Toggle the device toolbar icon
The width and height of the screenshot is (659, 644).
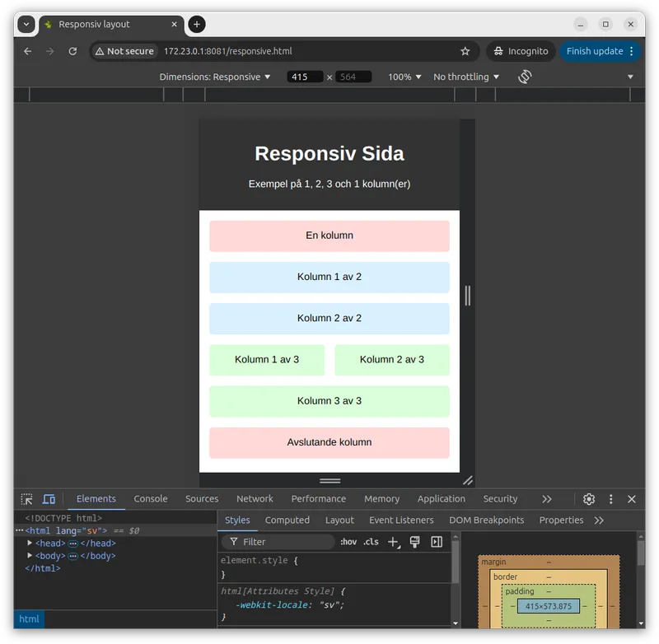click(49, 499)
